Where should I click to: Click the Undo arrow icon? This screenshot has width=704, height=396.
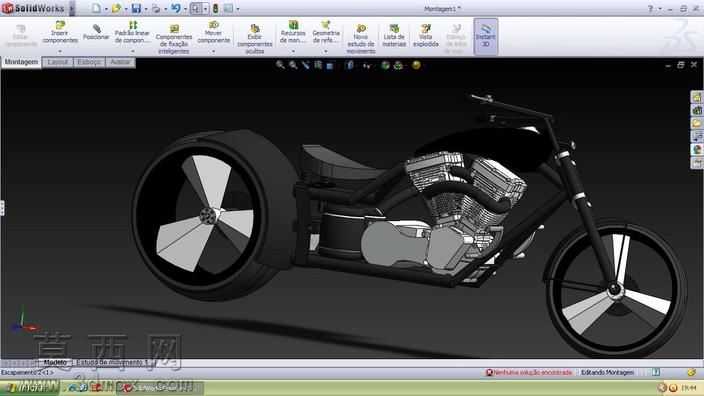[176, 8]
